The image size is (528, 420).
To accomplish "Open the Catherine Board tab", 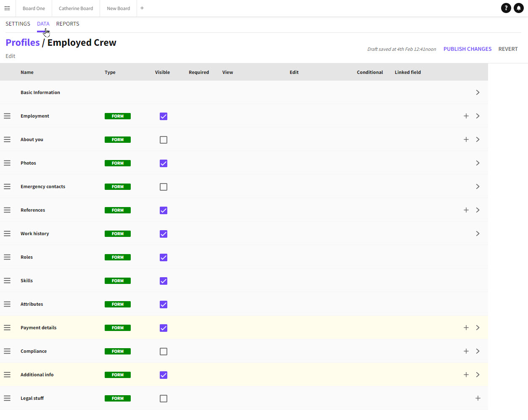I will tap(76, 8).
